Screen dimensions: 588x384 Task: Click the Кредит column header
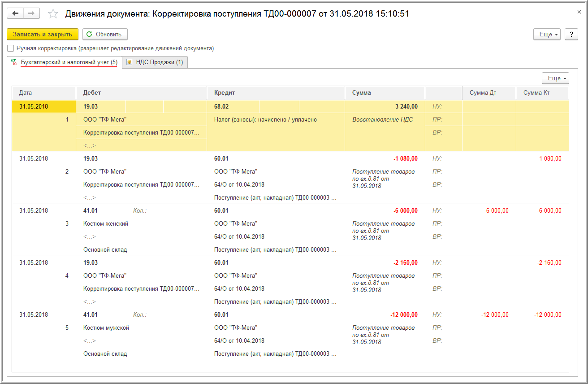(276, 93)
